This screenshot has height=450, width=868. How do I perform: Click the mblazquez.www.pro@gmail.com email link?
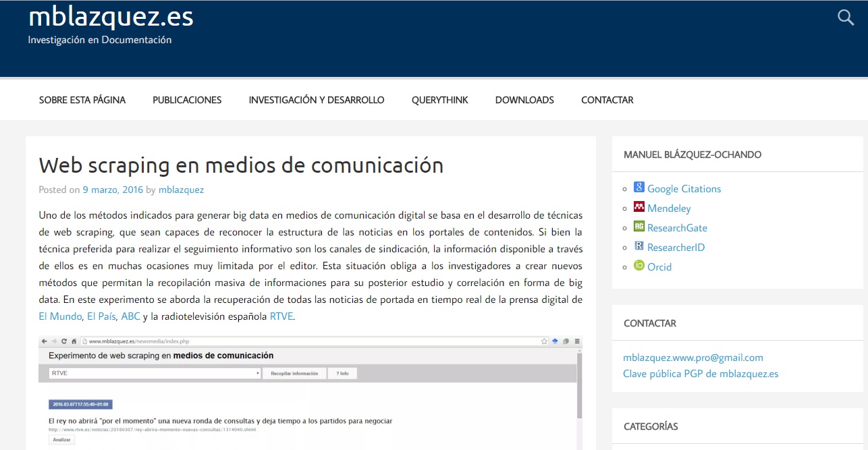coord(693,358)
